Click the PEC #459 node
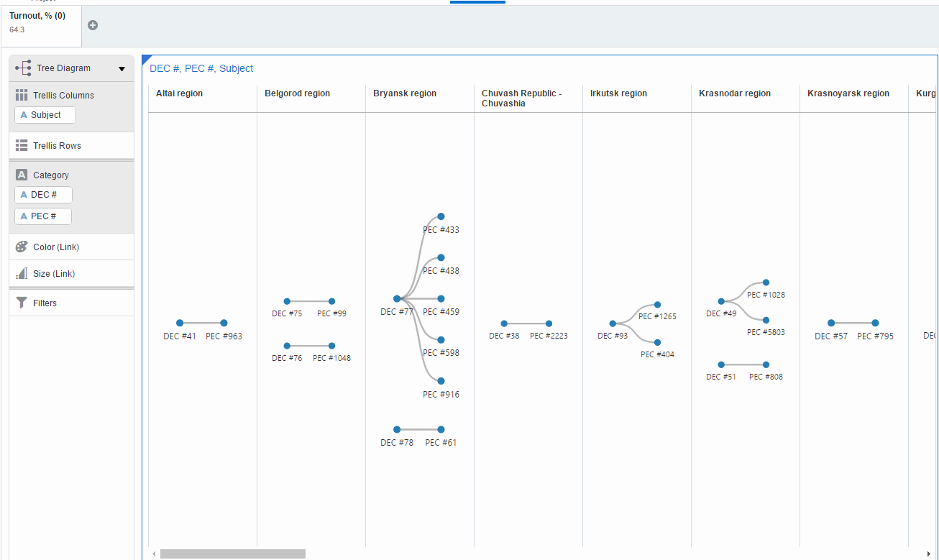 point(441,298)
